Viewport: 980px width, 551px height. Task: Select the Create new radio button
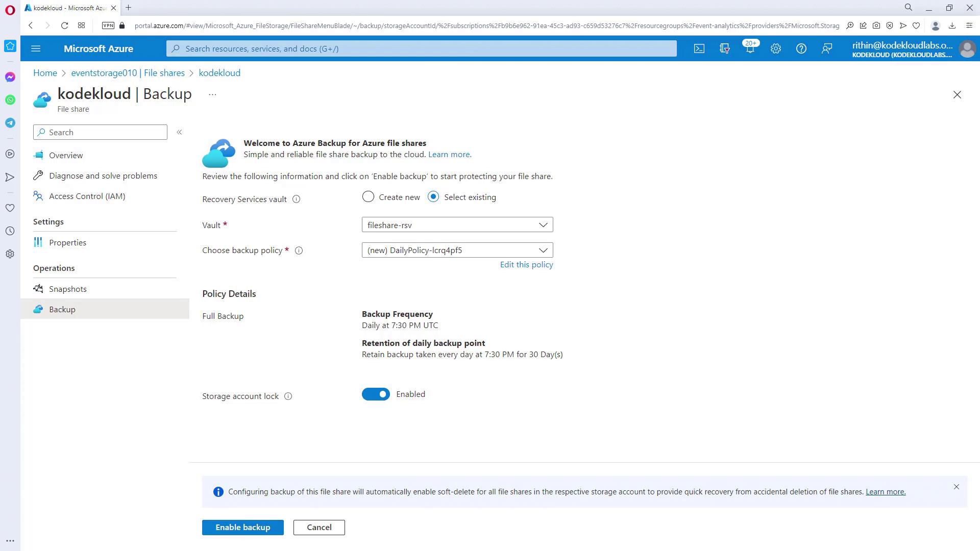click(368, 197)
